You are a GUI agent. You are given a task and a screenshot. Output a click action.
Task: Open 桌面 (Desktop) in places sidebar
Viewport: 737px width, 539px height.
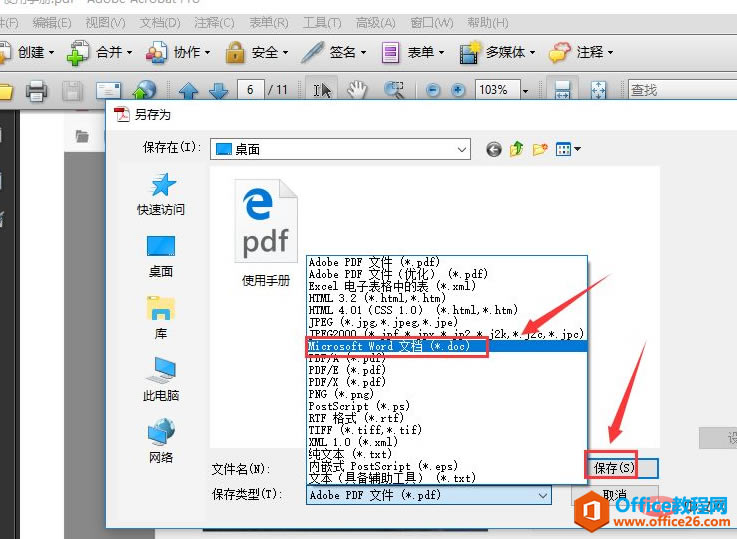(x=161, y=257)
